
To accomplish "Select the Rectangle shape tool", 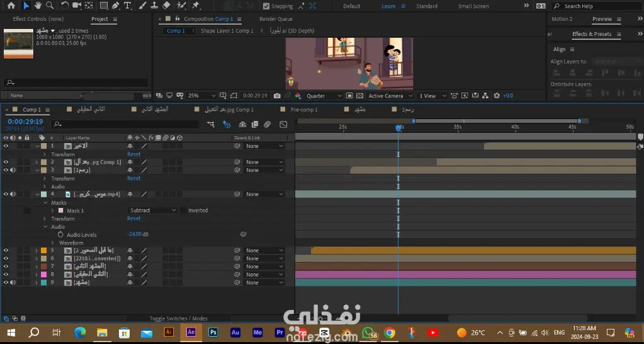I will (103, 5).
